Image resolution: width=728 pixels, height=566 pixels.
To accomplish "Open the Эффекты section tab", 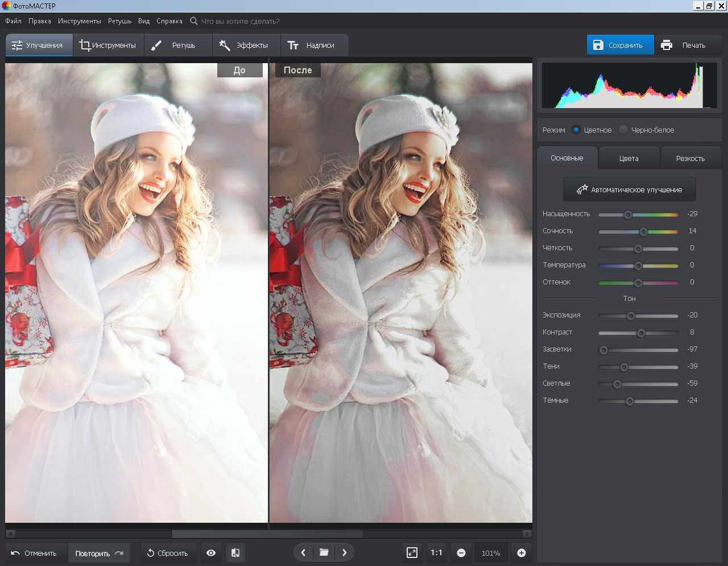I will (244, 45).
